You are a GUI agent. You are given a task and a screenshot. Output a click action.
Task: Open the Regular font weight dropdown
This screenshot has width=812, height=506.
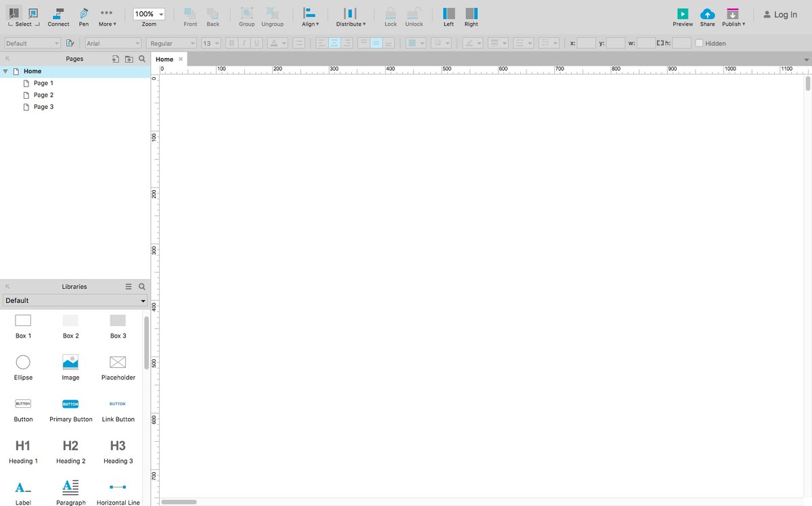(171, 43)
